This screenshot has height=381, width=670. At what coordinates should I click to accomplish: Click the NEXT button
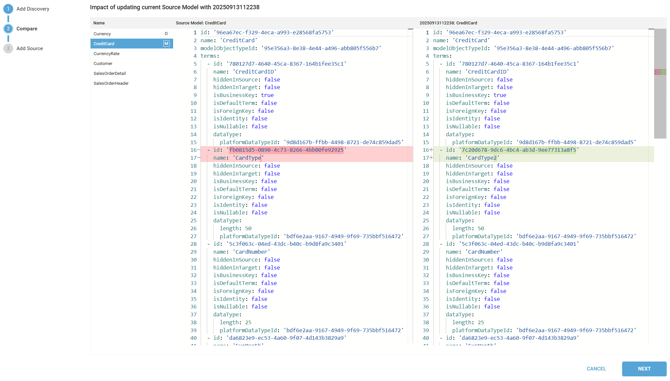click(x=644, y=369)
